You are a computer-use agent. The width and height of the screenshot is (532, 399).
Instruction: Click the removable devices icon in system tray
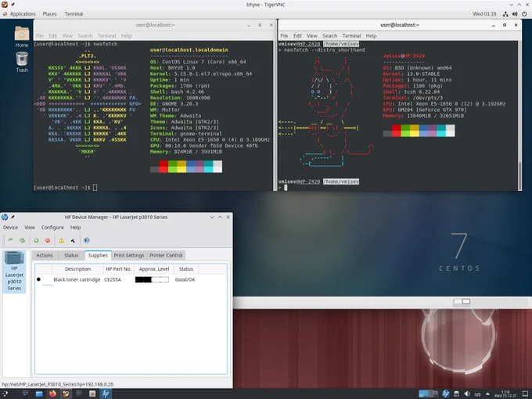pyautogui.click(x=457, y=394)
